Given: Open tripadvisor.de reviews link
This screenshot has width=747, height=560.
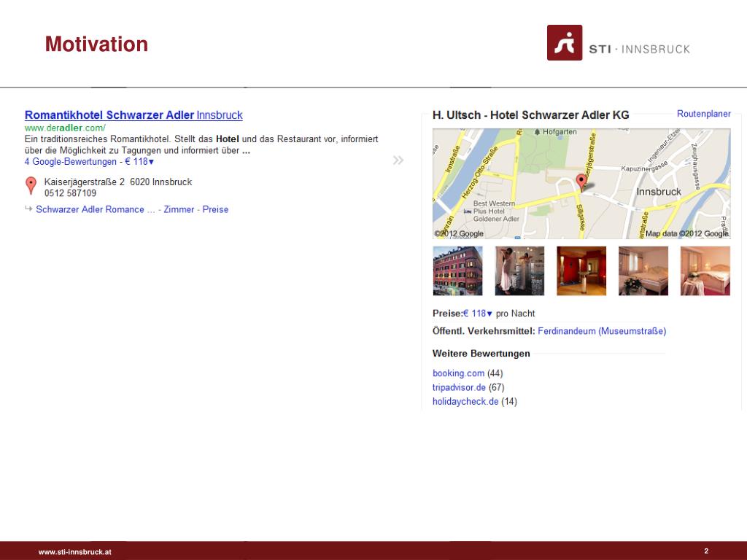Looking at the screenshot, I should pyautogui.click(x=460, y=387).
